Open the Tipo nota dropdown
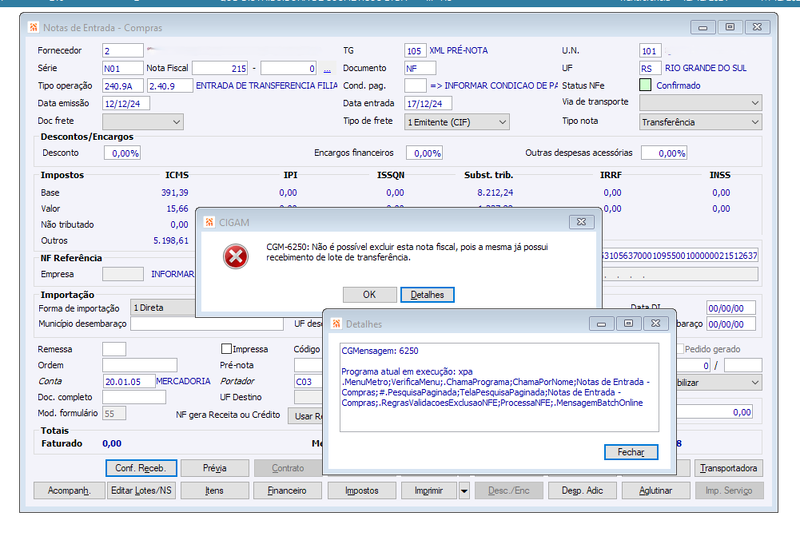 tap(700, 122)
